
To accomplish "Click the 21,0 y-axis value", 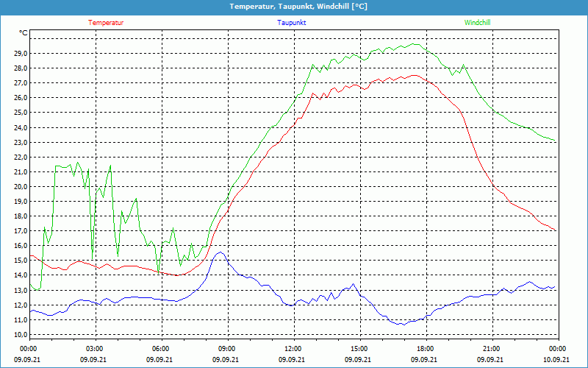I will click(21, 172).
